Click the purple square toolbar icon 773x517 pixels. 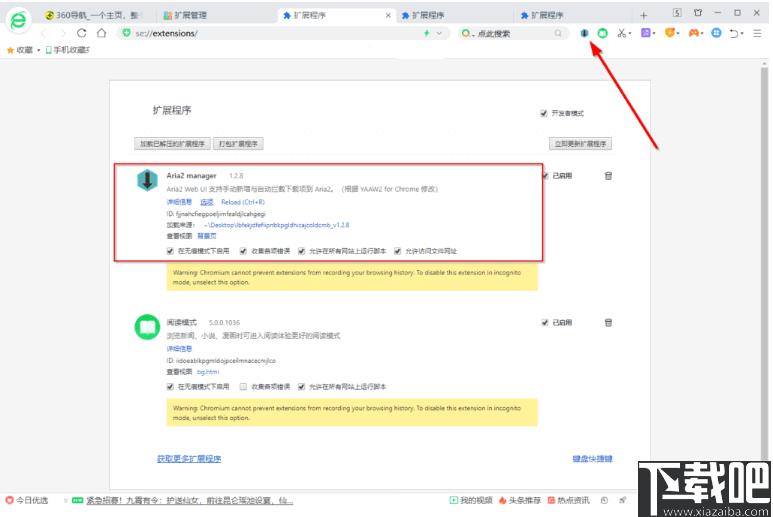pyautogui.click(x=645, y=33)
